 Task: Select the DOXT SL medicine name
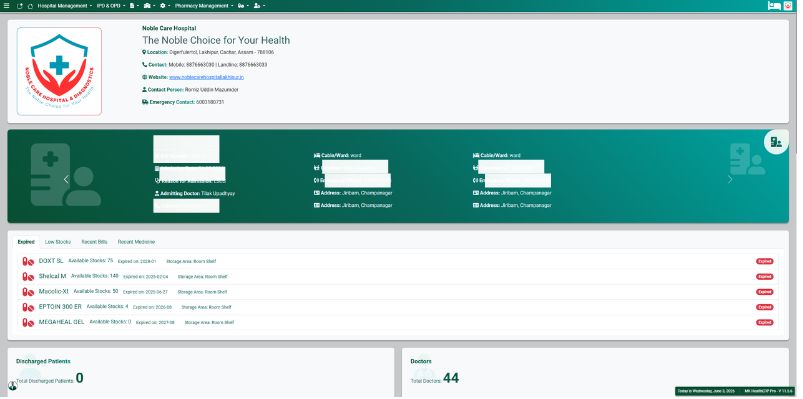pyautogui.click(x=51, y=261)
